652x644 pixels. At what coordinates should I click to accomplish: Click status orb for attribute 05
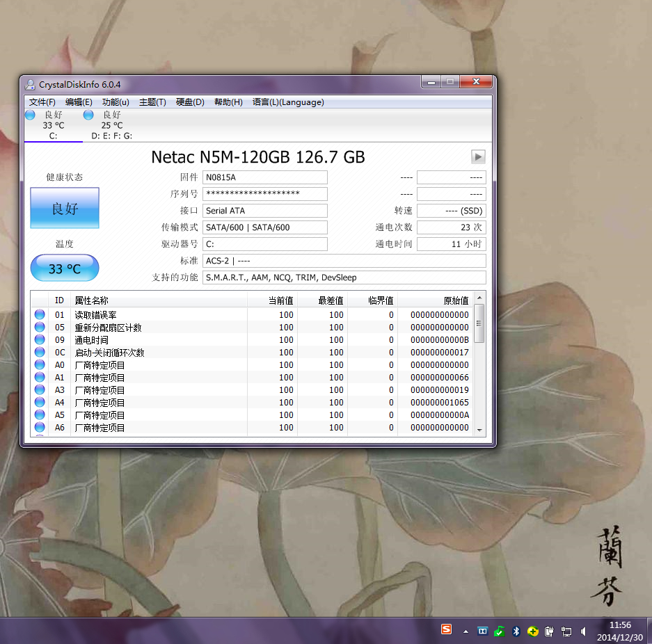(40, 327)
